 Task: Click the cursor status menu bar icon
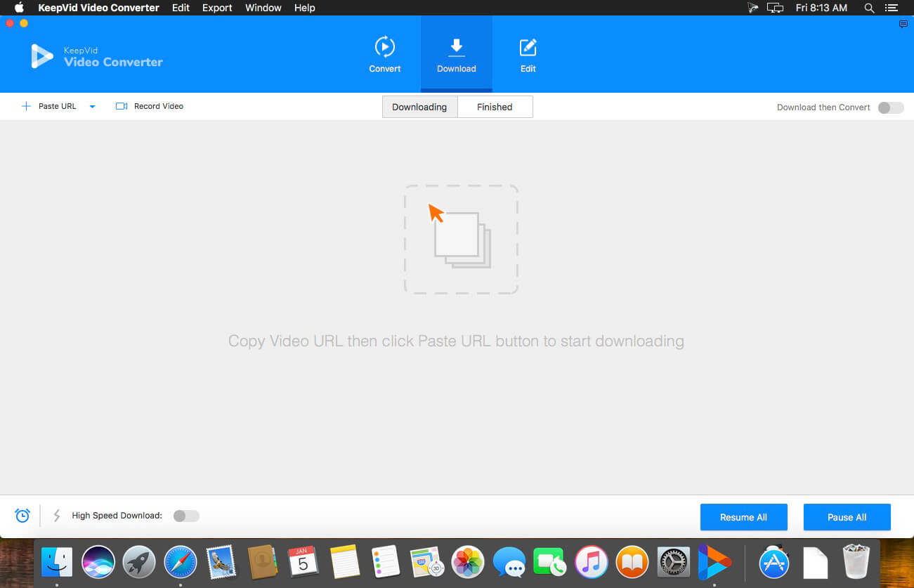tap(753, 8)
